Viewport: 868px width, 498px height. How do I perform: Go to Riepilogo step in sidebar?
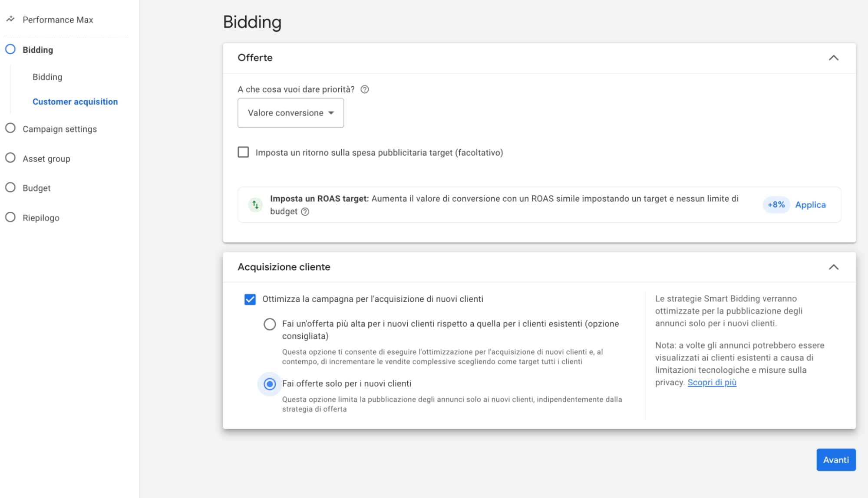click(41, 218)
